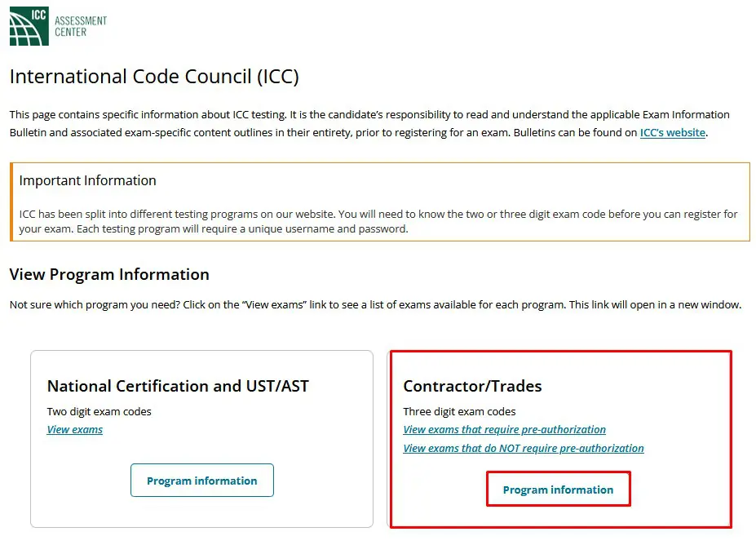The height and width of the screenshot is (545, 756).
Task: Click Program information for National Certification
Action: [x=201, y=481]
